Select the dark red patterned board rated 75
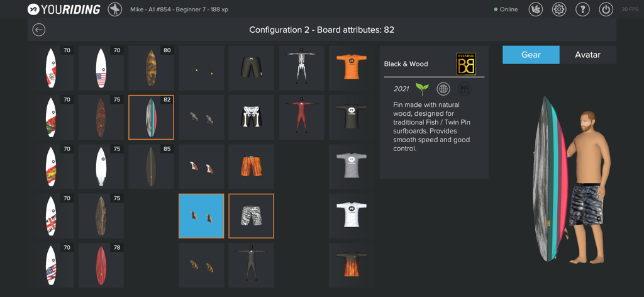Screen dimensions: 644x297 (x=101, y=118)
